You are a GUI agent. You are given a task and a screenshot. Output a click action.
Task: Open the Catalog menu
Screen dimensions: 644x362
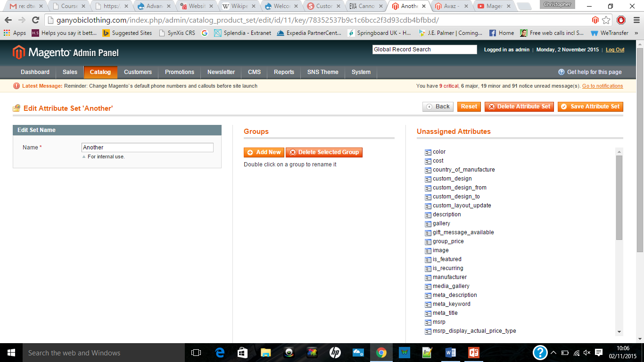pyautogui.click(x=100, y=72)
